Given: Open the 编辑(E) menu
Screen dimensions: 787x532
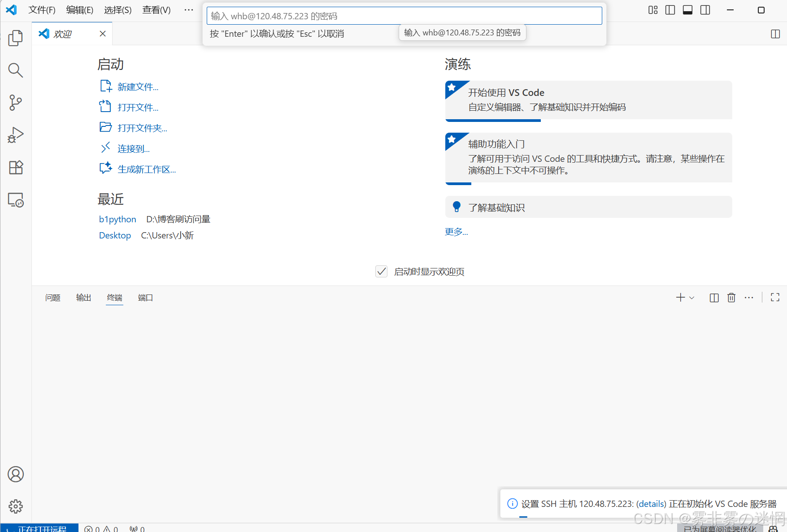Looking at the screenshot, I should coord(80,10).
